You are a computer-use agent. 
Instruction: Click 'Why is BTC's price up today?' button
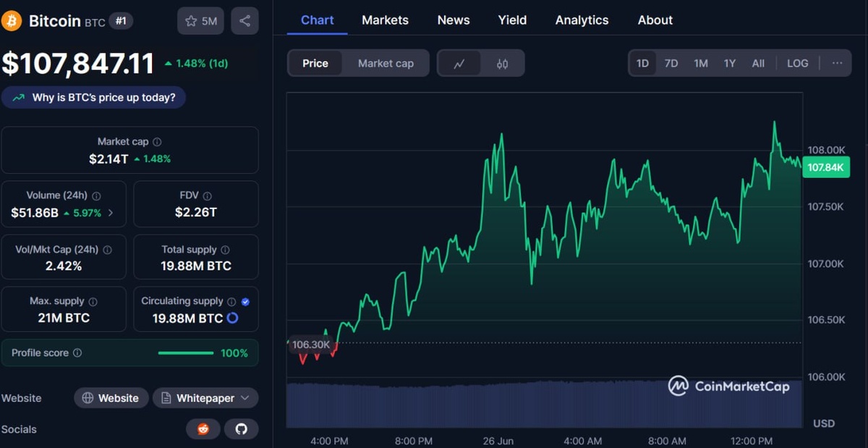[93, 98]
